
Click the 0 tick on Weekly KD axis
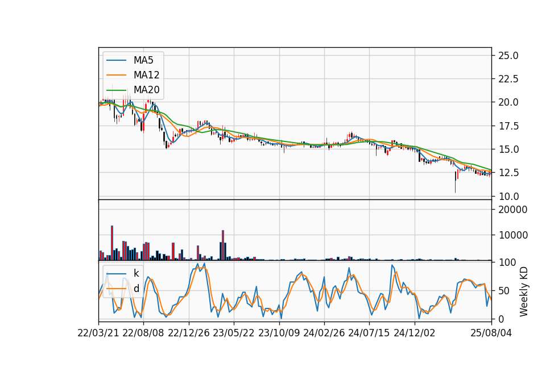pos(502,319)
